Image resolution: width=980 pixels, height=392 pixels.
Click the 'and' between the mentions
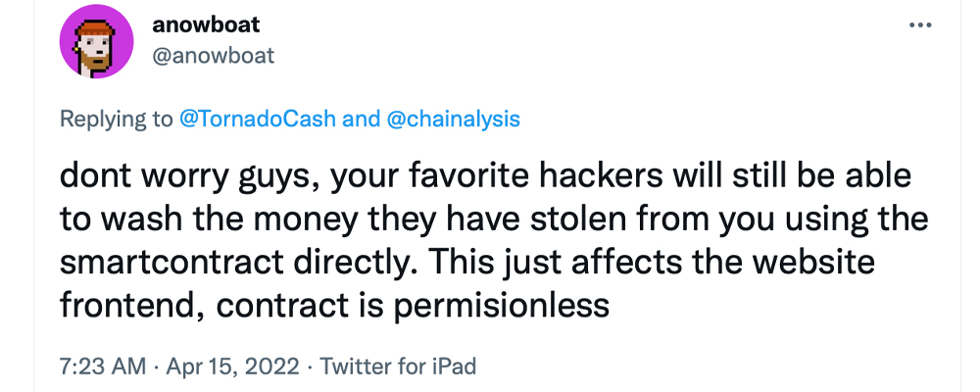click(363, 119)
